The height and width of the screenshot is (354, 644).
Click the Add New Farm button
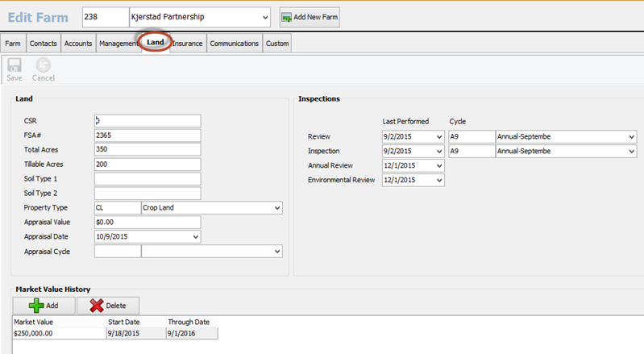point(310,17)
